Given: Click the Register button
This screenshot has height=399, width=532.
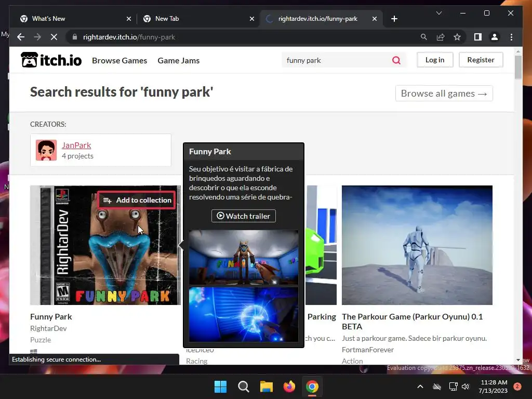Looking at the screenshot, I should click(x=481, y=60).
